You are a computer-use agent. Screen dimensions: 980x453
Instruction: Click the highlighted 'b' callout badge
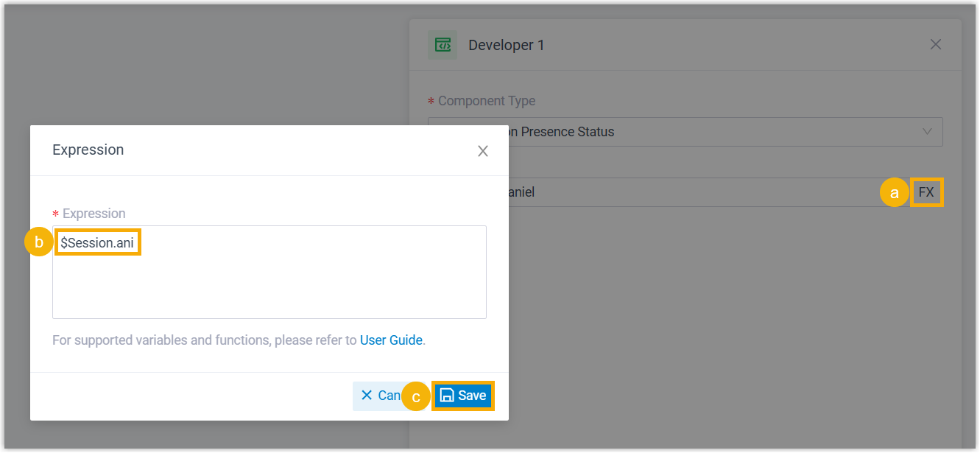click(x=38, y=242)
